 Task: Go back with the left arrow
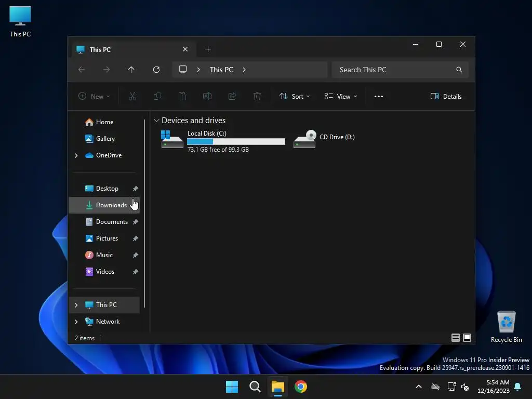coord(82,70)
